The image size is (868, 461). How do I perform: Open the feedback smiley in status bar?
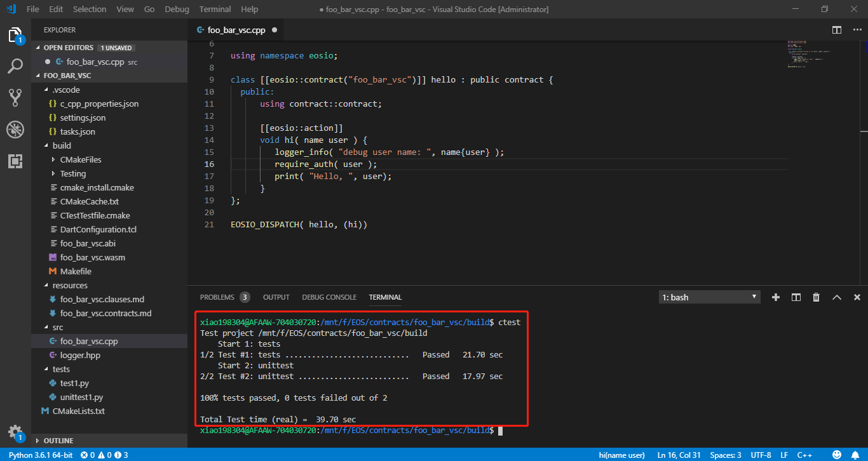pyautogui.click(x=837, y=455)
